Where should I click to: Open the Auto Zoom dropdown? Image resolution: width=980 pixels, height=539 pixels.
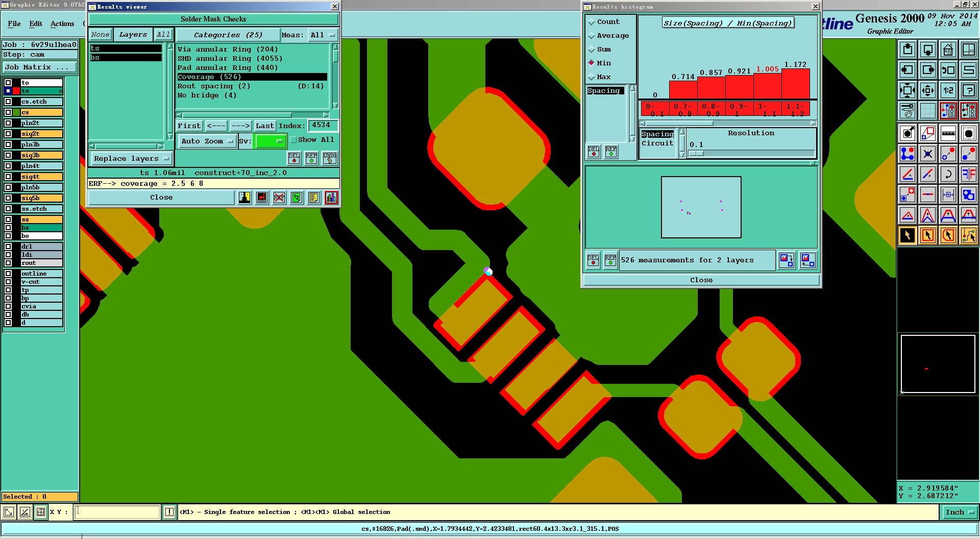pos(207,141)
